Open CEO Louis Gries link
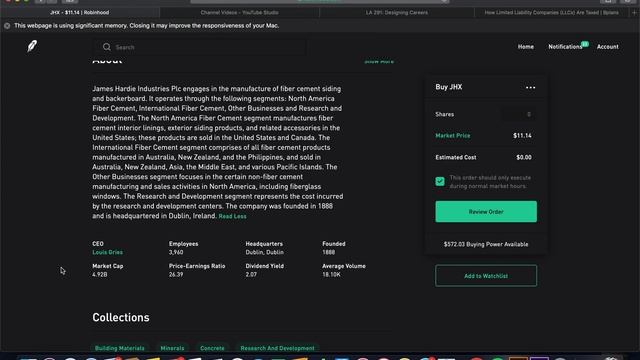The width and height of the screenshot is (640, 360). point(107,252)
